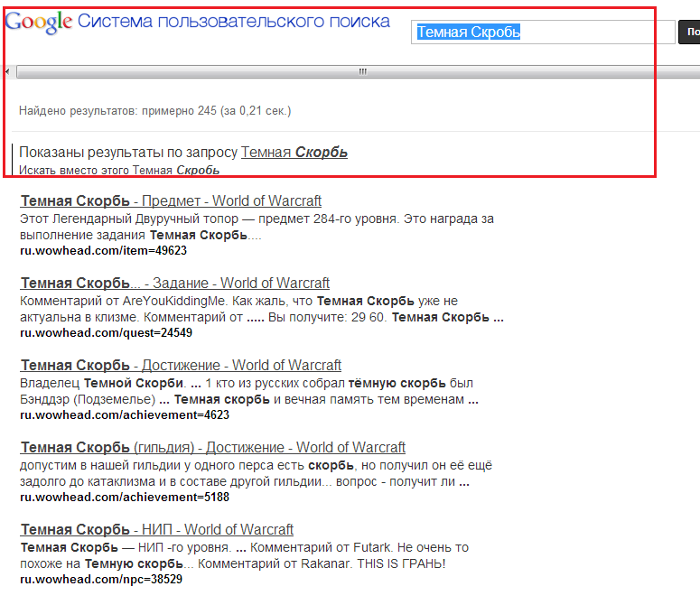Viewport: 700px width, 605px height.
Task: Click the heading Система пользовательского поиска
Action: [234, 22]
